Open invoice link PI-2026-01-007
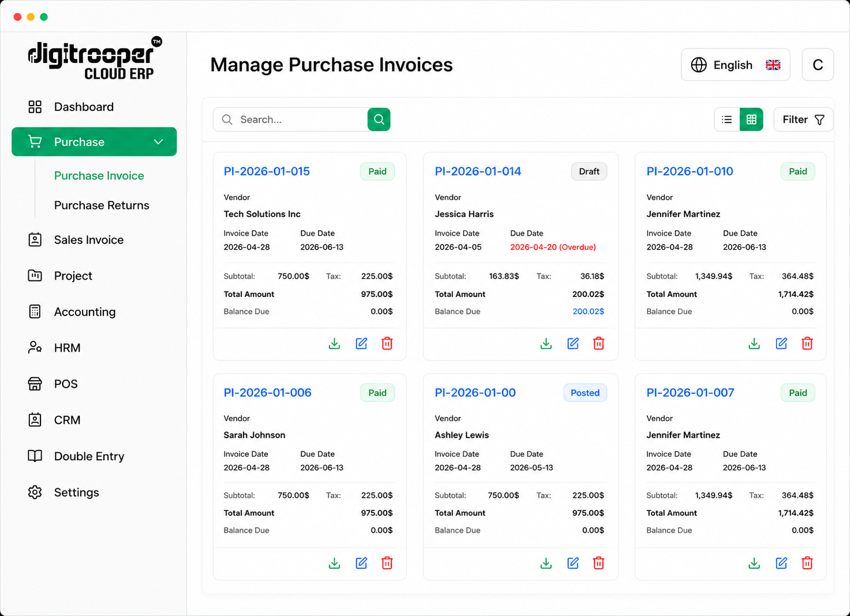Screen dimensions: 850x616 tap(690, 393)
